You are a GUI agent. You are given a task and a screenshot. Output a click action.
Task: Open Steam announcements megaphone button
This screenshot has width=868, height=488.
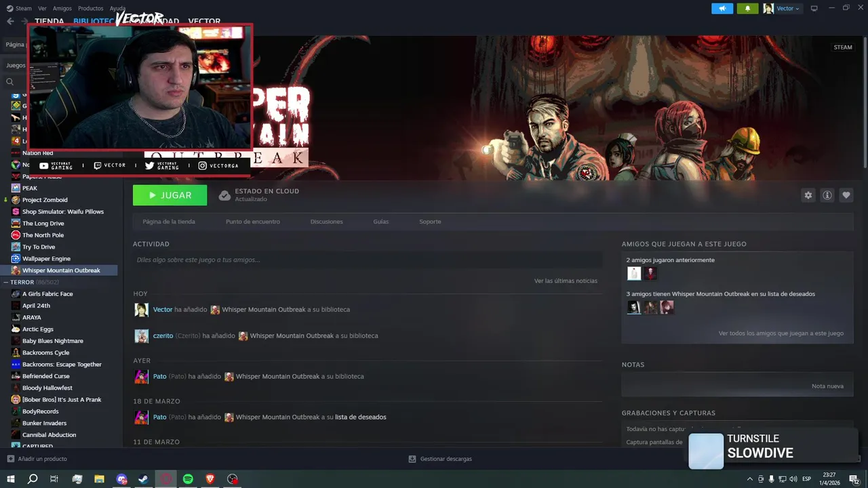tap(722, 8)
